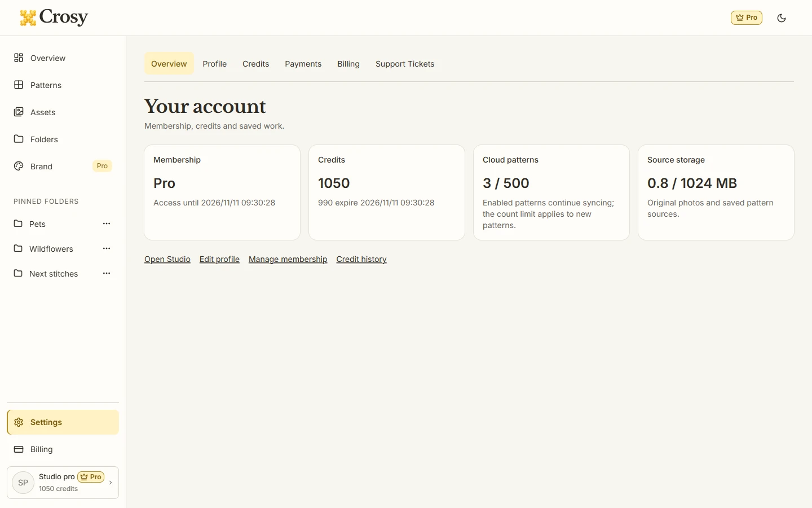
Task: Switch to the Billing tab
Action: pyautogui.click(x=348, y=64)
